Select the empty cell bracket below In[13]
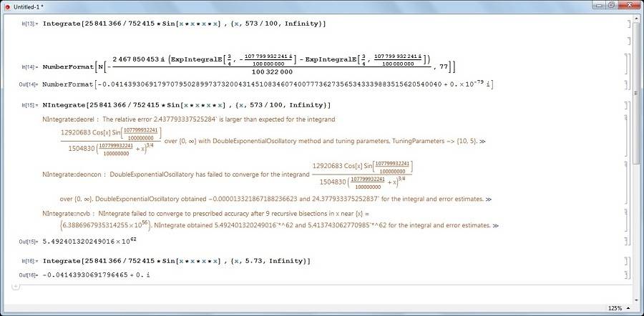Viewport: 644px width, 316px height. click(x=629, y=41)
